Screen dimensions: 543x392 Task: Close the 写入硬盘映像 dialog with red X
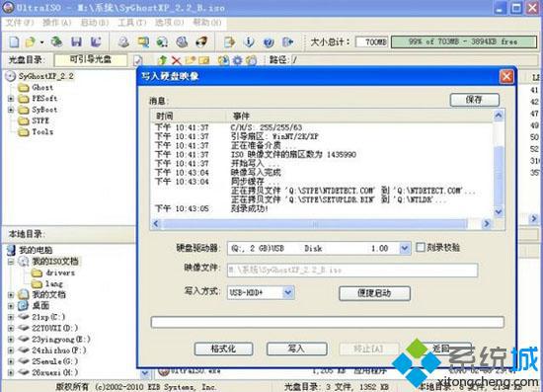point(506,77)
